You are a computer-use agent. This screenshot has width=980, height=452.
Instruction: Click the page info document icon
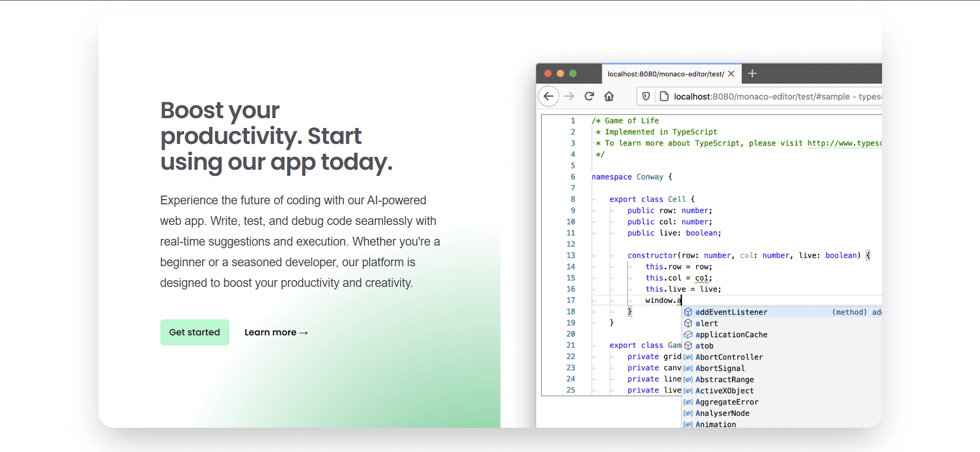click(664, 96)
